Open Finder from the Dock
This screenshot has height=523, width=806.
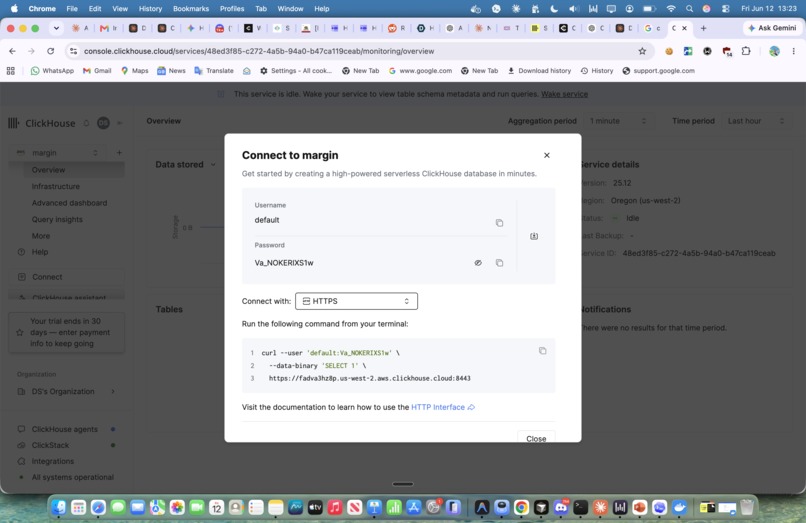[x=59, y=508]
